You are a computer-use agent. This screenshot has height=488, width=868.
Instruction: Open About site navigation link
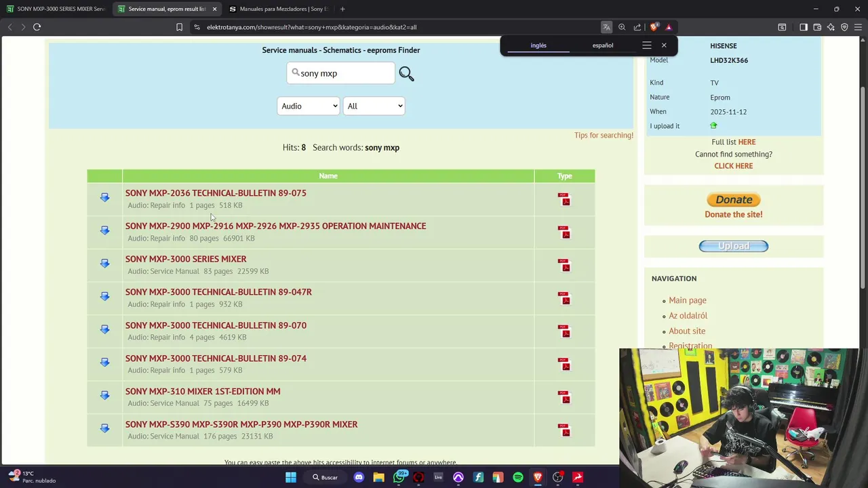click(687, 331)
